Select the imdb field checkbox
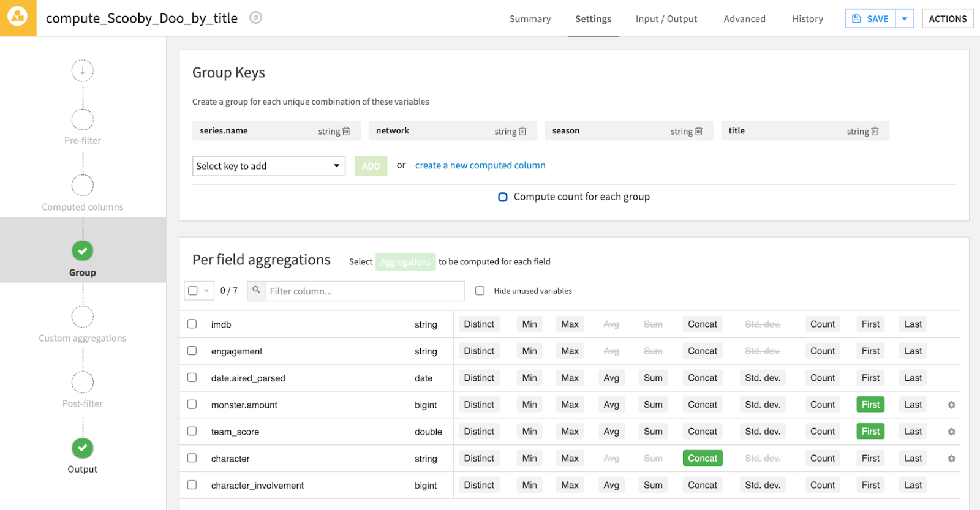 [x=192, y=324]
